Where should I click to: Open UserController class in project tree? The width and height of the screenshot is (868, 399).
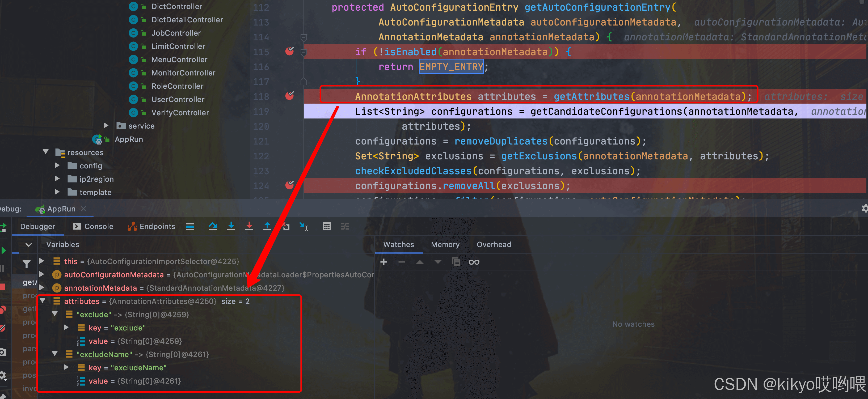[x=178, y=99]
